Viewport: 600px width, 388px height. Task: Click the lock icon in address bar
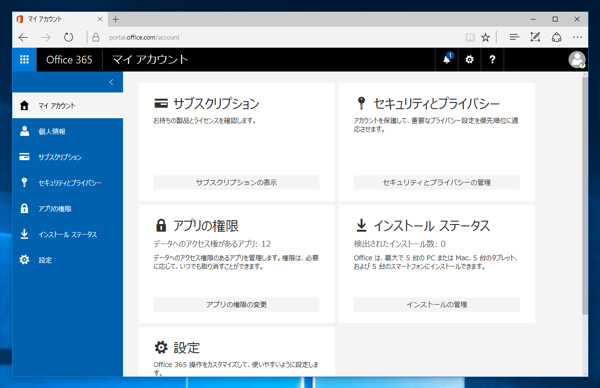96,37
